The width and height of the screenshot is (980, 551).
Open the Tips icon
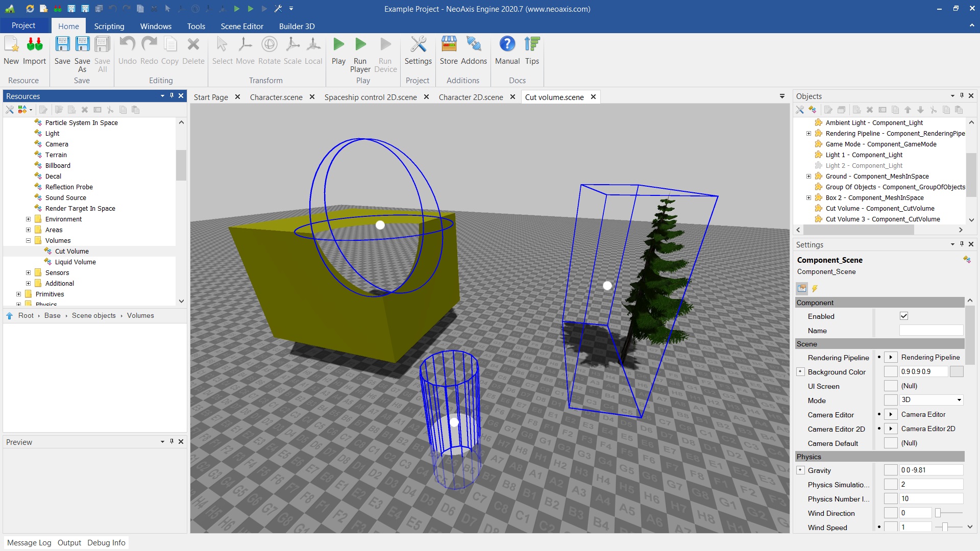(x=532, y=45)
